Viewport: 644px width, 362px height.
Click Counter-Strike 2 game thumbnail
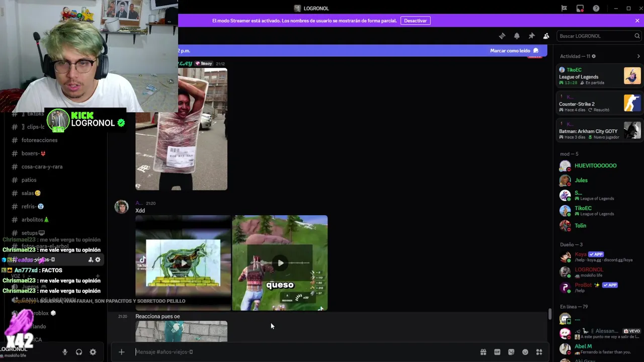pyautogui.click(x=632, y=103)
